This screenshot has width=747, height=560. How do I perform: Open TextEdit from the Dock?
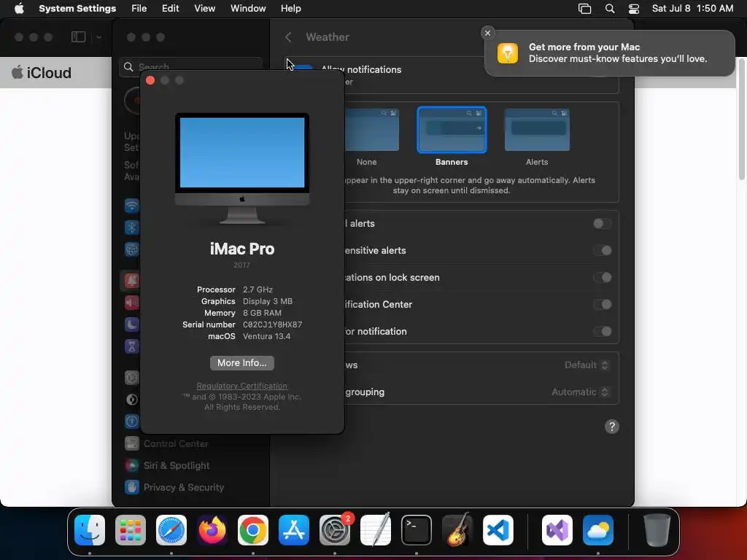[x=376, y=530]
